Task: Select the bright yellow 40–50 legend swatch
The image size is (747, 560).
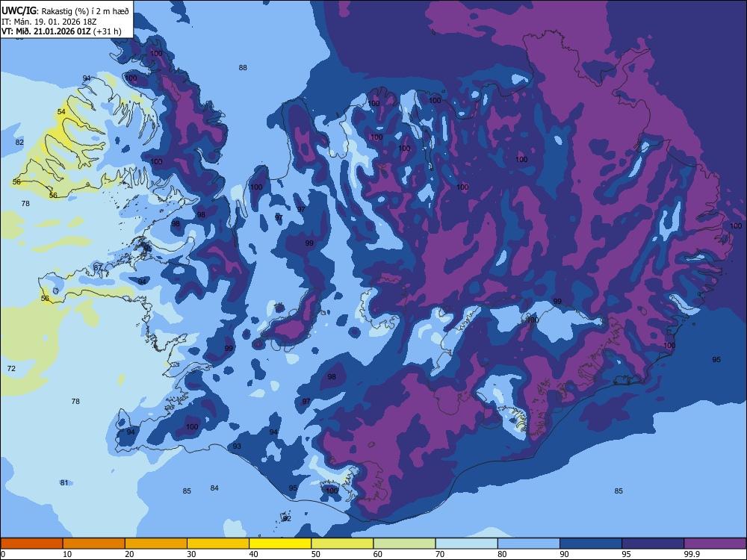Action: pyautogui.click(x=280, y=544)
